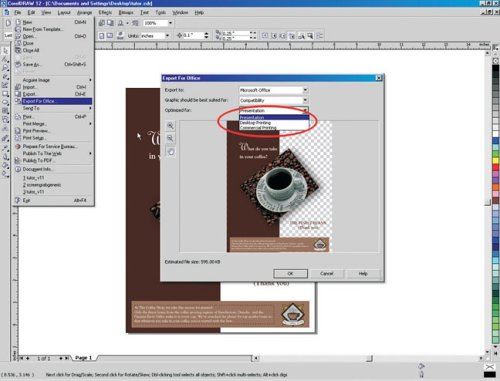Screen dimensions: 500x381
Task: Pick the orange swatch in color palette
Action: click(496, 187)
